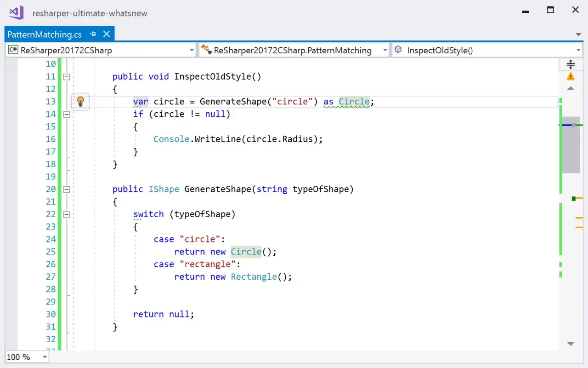Click the green marker on the marker bar
Viewport: 588px width, 368px height.
click(x=573, y=199)
